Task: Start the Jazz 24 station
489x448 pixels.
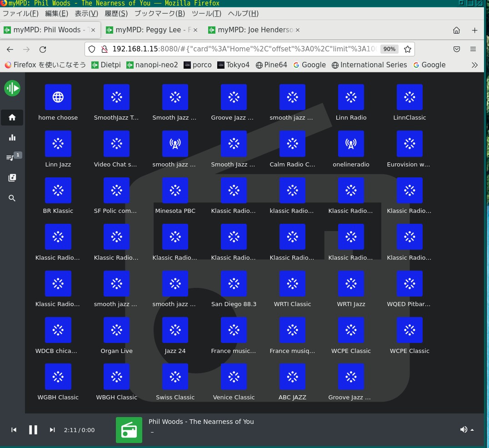Action: pos(175,330)
